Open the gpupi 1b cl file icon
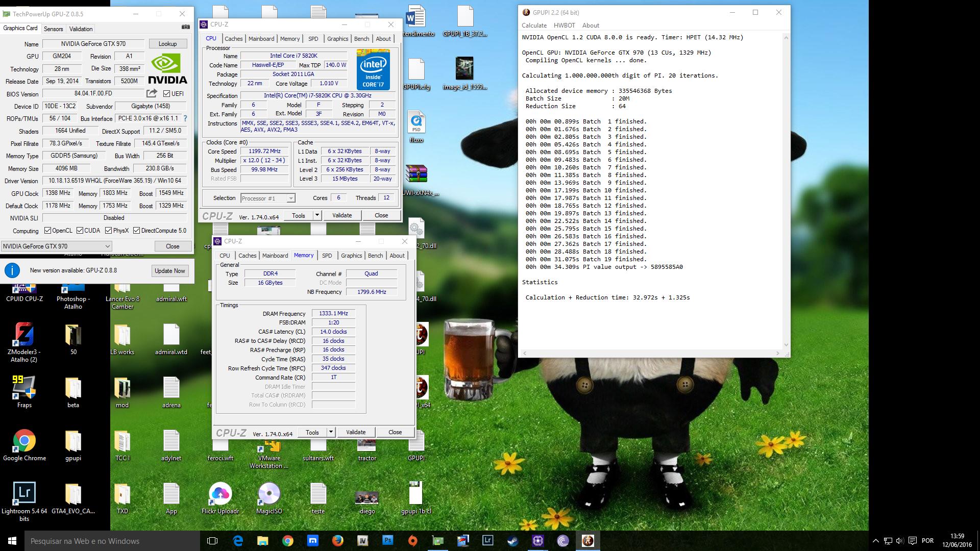 416,498
